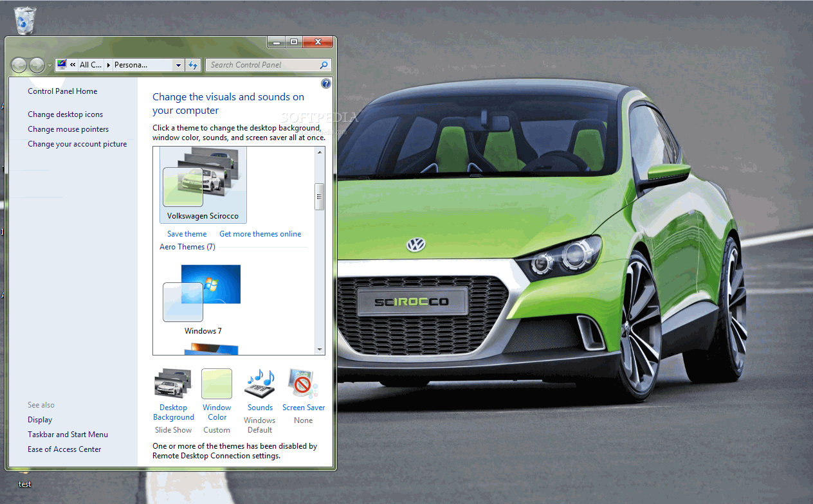Open the Sounds music-notes icon
The image size is (813, 504).
260,384
